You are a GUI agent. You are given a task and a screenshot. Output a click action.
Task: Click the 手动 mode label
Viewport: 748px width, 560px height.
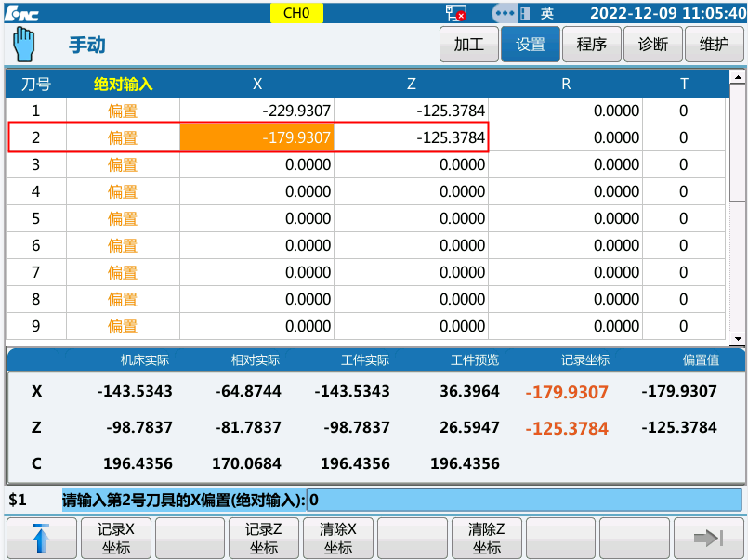click(x=86, y=45)
